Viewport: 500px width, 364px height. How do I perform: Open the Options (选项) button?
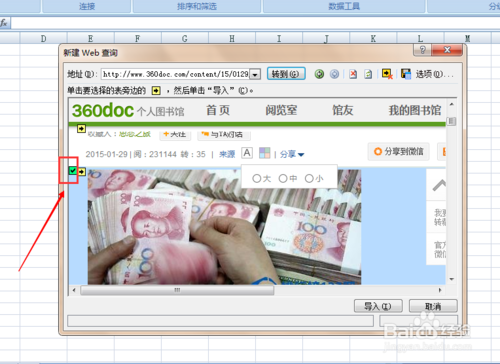coord(434,74)
